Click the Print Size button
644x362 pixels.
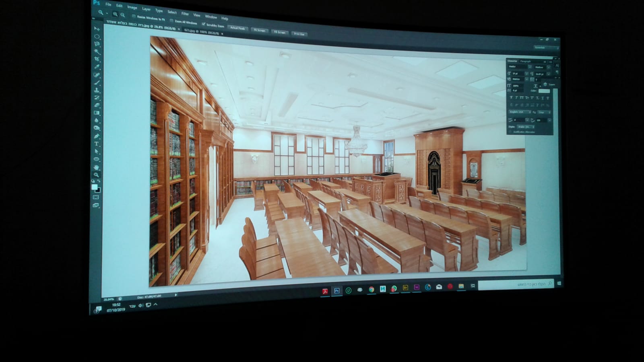point(299,34)
